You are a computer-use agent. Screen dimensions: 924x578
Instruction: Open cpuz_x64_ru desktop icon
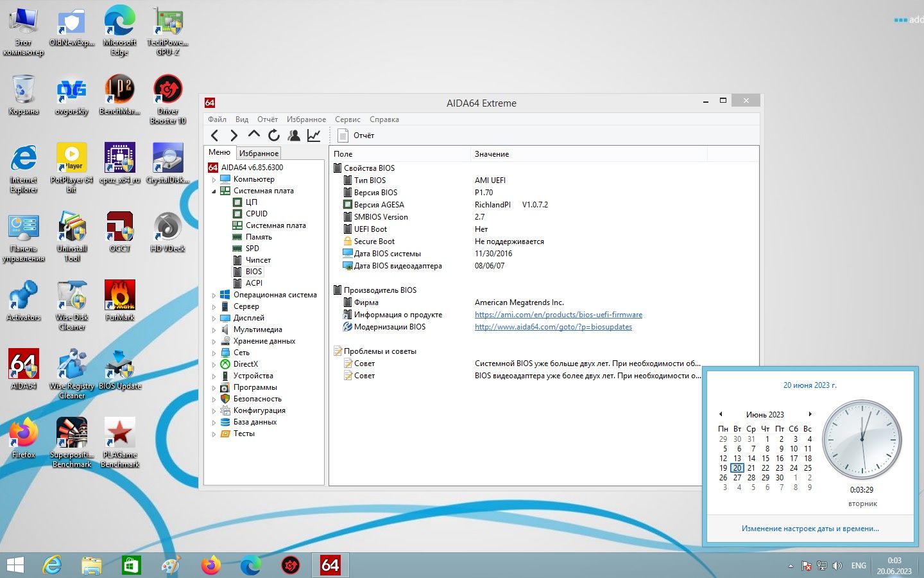(120, 164)
